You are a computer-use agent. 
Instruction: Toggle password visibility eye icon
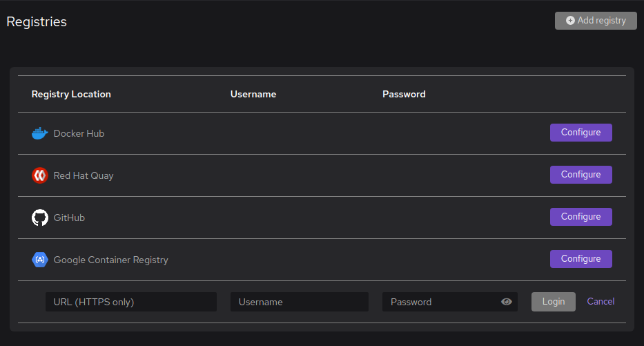(507, 302)
